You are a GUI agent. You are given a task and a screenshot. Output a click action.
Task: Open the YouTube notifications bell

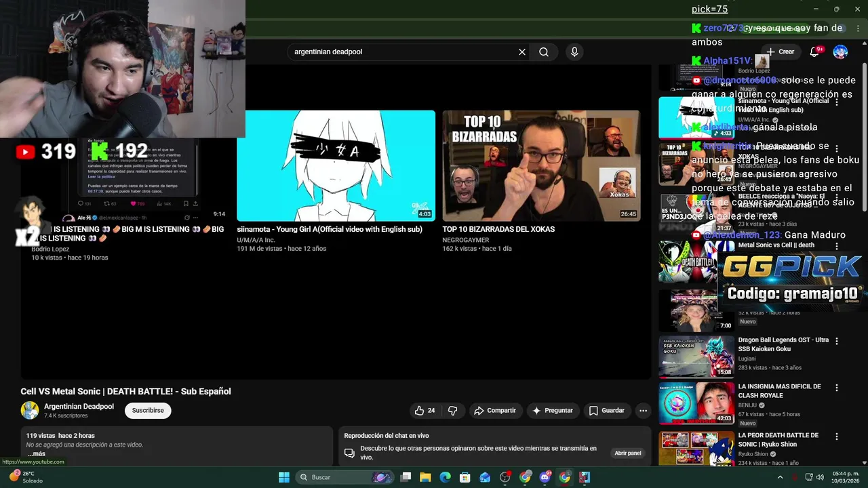(x=815, y=52)
